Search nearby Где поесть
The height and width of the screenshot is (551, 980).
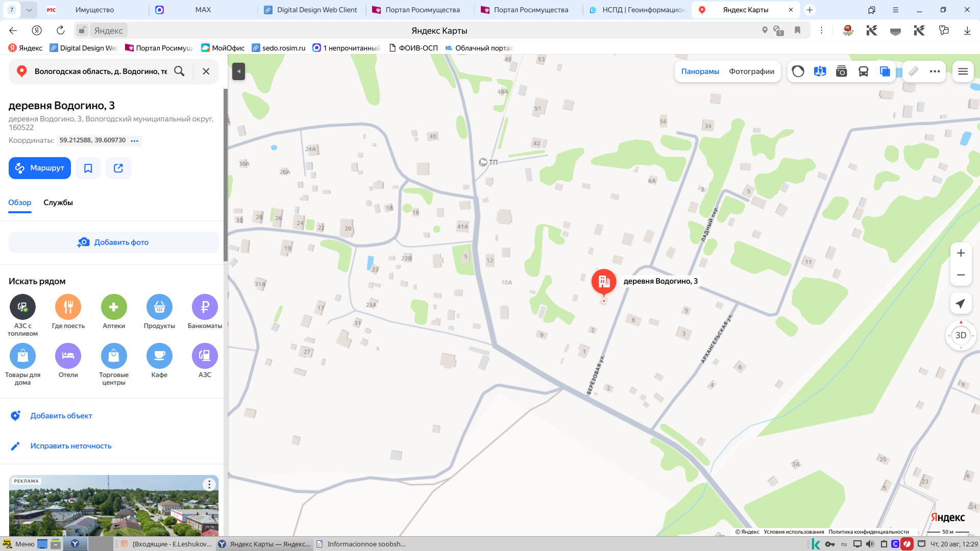coord(68,312)
